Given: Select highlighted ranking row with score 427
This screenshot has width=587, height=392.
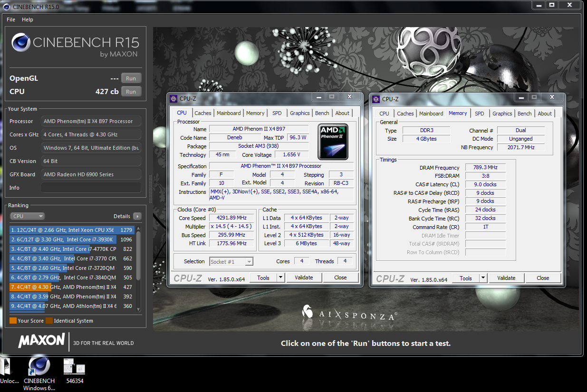Looking at the screenshot, I should pyautogui.click(x=72, y=287).
